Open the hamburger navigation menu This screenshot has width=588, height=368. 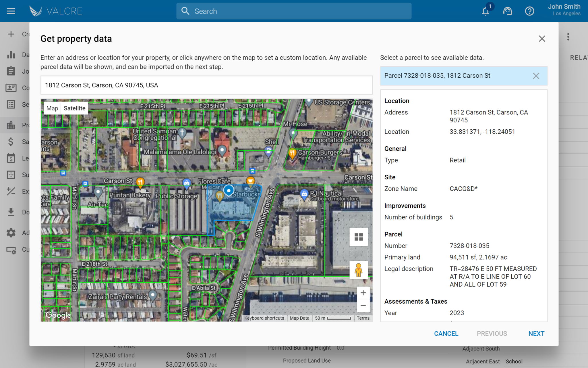pos(11,11)
